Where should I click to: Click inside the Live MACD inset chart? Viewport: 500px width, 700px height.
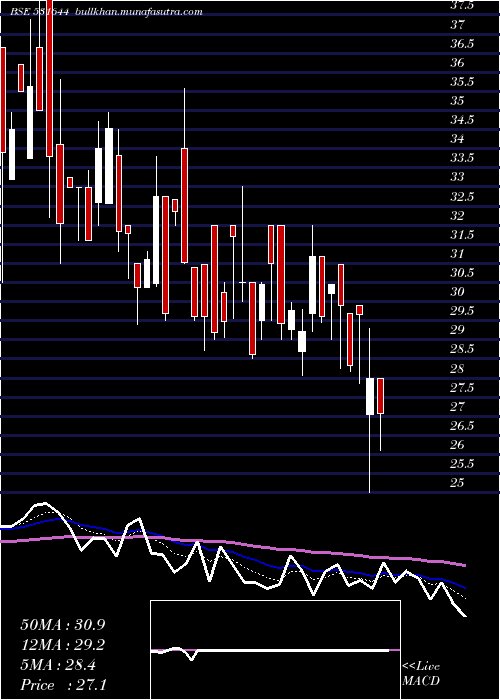click(275, 650)
